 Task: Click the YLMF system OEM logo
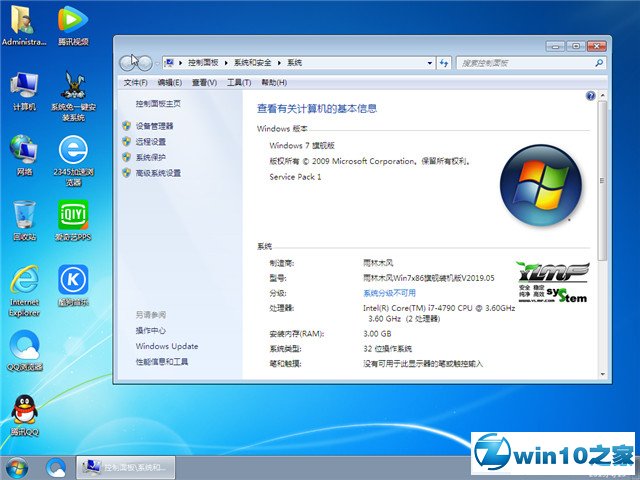(x=553, y=282)
